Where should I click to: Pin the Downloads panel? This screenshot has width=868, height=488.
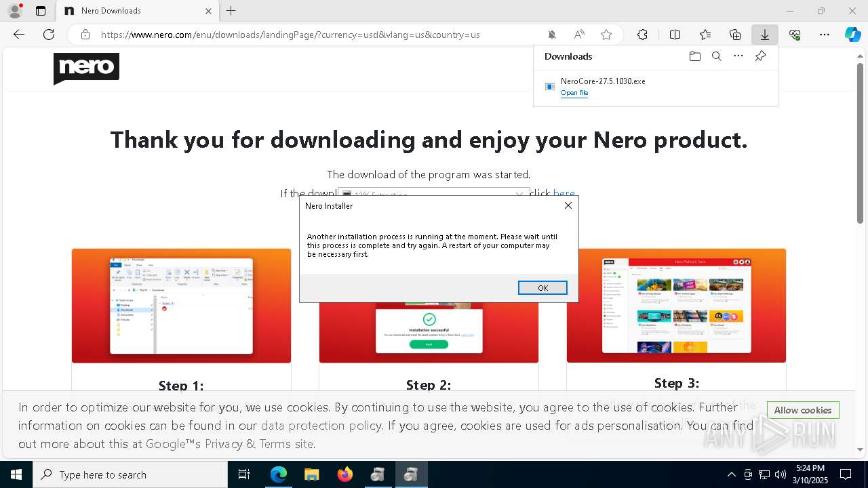point(760,56)
